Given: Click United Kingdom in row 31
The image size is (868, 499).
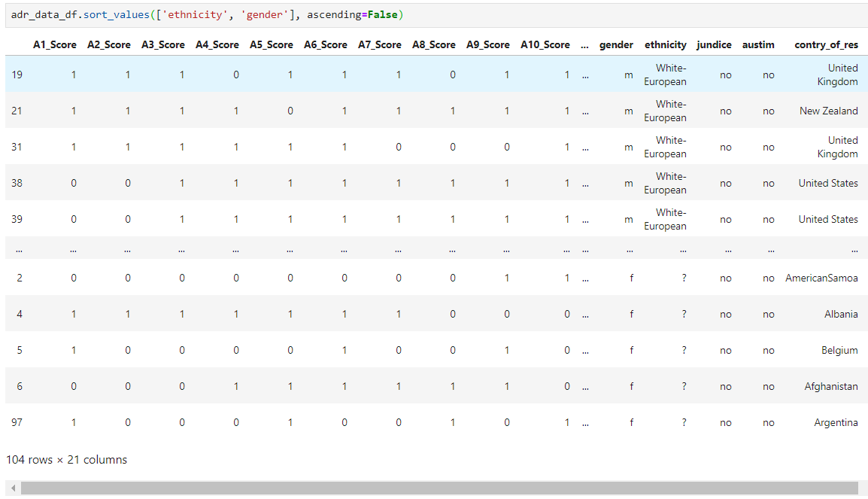Looking at the screenshot, I should point(838,147).
